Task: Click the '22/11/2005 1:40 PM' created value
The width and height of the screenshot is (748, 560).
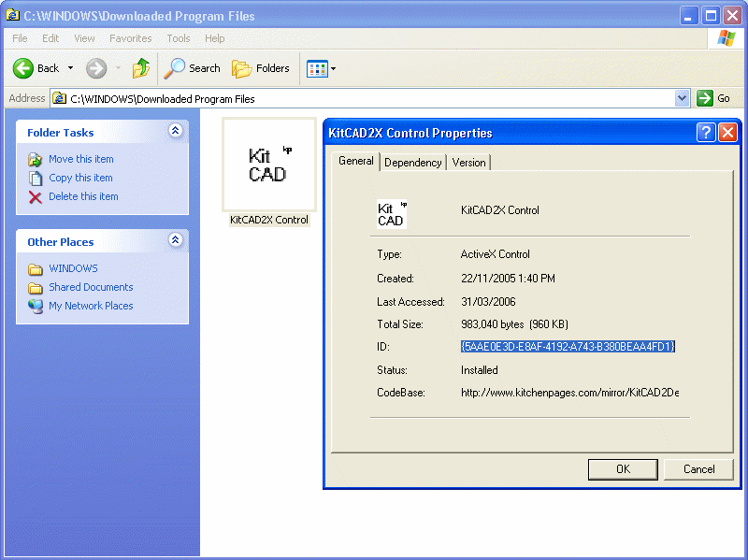Action: click(508, 279)
